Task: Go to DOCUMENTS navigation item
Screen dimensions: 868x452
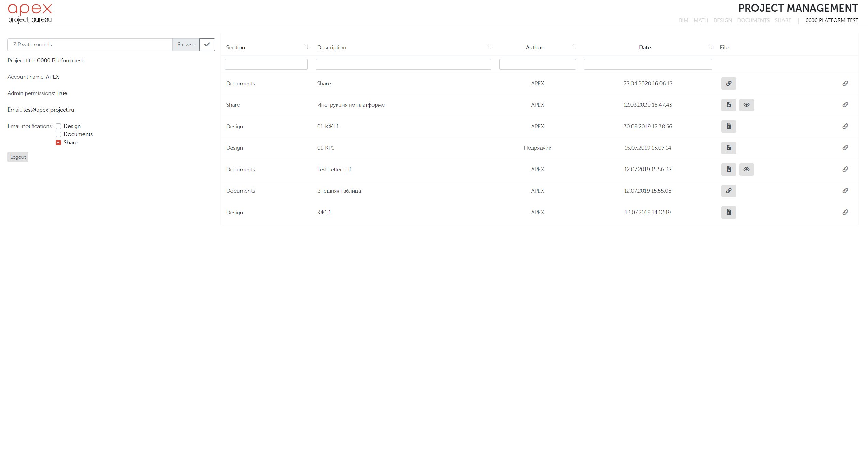Action: (x=753, y=20)
